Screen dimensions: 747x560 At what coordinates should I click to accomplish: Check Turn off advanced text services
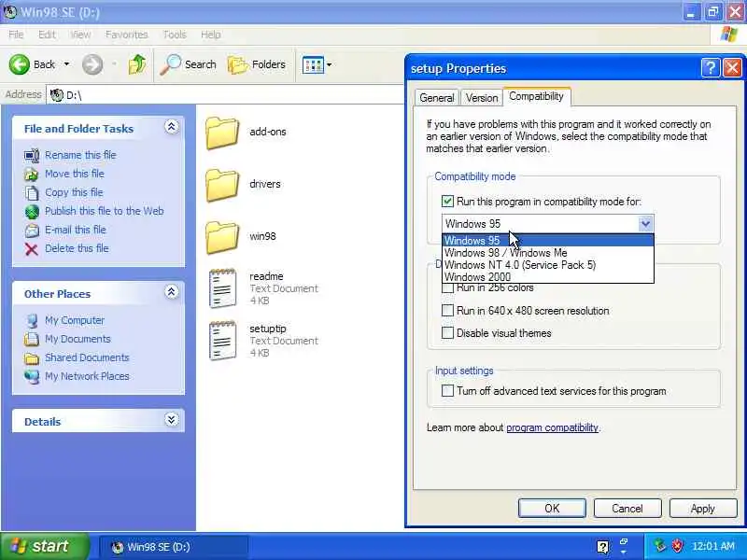447,391
